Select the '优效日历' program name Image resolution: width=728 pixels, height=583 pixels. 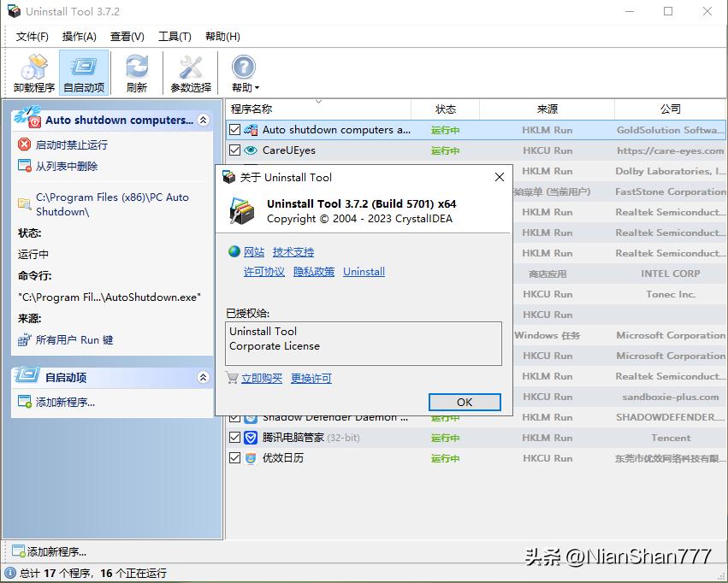pos(283,458)
